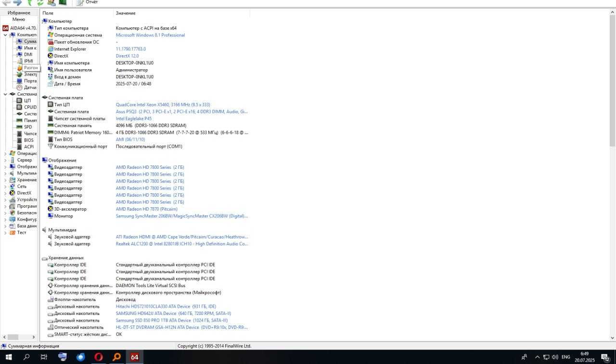Open Asus P5Q3 motherboard link
The height and width of the screenshot is (364, 616).
181,112
